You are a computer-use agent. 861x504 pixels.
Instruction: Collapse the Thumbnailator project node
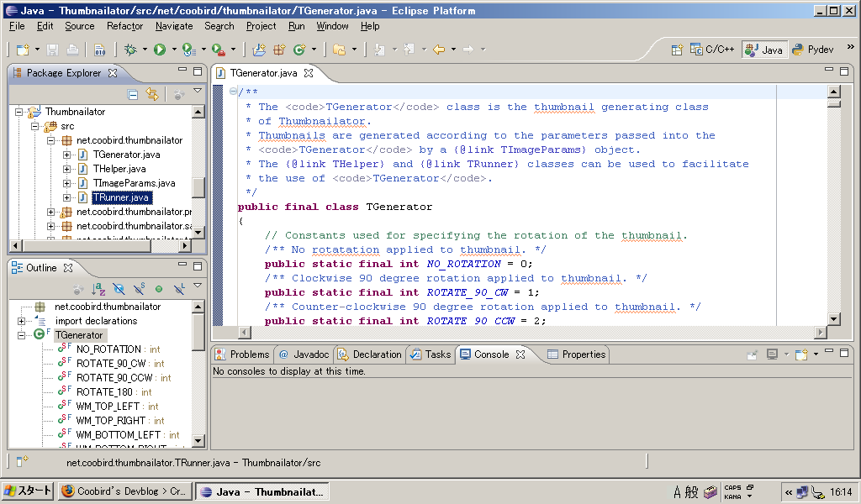[18, 112]
